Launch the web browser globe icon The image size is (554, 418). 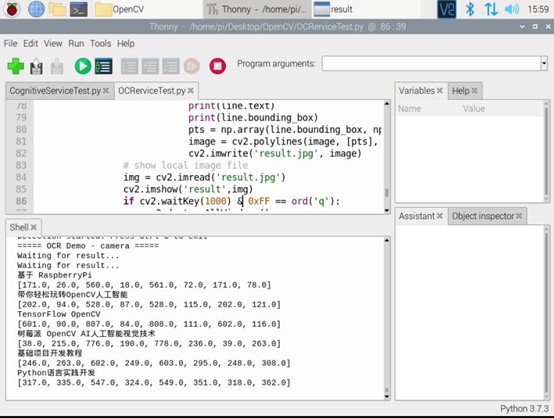[x=36, y=9]
